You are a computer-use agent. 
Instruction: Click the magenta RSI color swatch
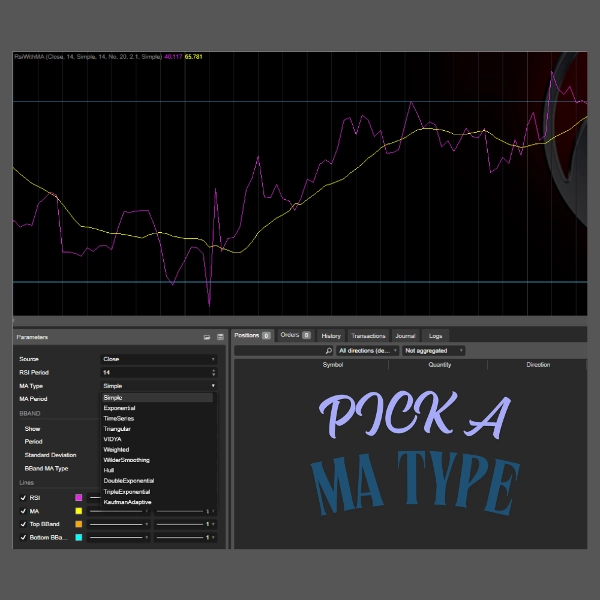click(78, 497)
